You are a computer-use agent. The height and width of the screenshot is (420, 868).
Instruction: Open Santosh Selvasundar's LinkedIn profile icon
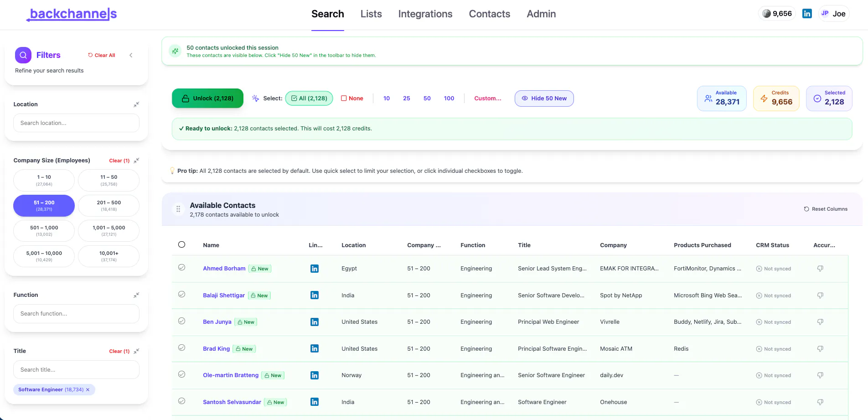pos(315,402)
